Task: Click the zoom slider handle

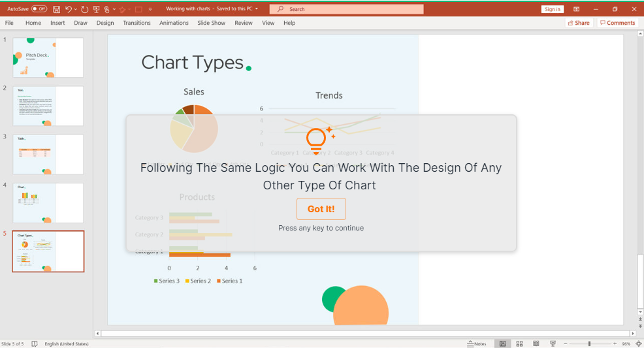Action: pos(589,343)
